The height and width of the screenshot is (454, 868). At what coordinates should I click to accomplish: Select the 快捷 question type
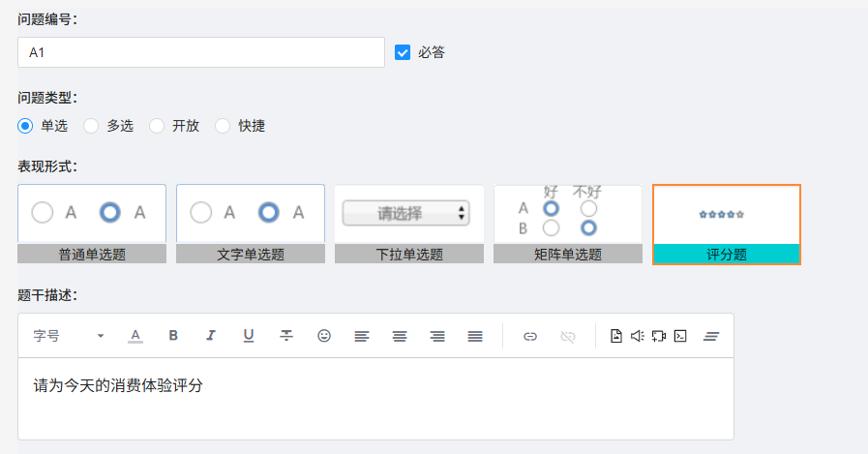(x=223, y=126)
